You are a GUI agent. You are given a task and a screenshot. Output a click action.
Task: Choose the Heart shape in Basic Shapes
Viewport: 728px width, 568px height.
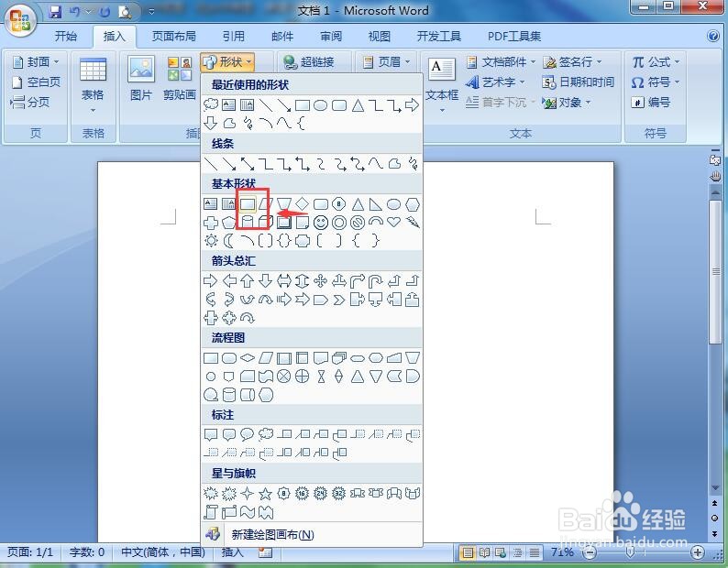(x=393, y=222)
